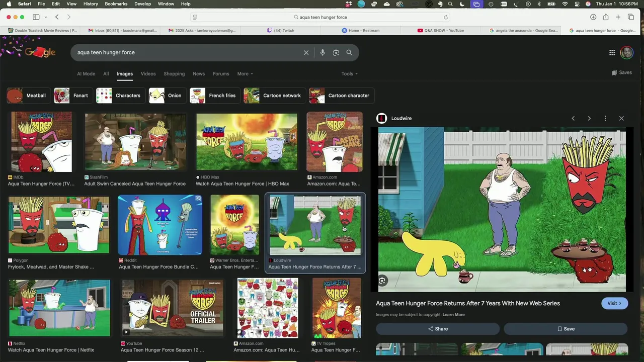Close the Loudwire image preview panel
The image size is (644, 362).
coord(621,118)
